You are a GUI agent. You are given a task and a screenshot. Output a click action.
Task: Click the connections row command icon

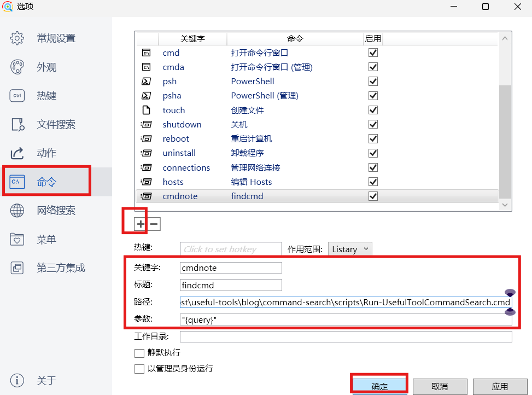[x=146, y=167]
